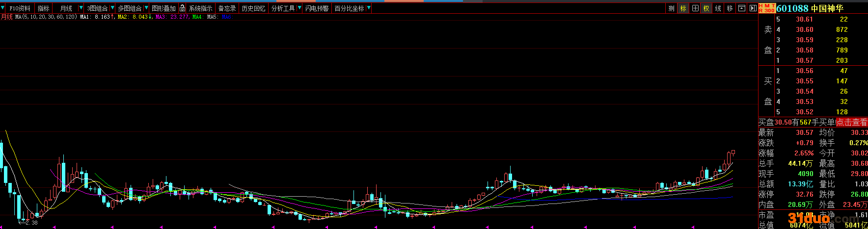Viewport: 868px width, 229px height.
Task: Click the skip-to-end arrow icon
Action: tap(753, 8)
